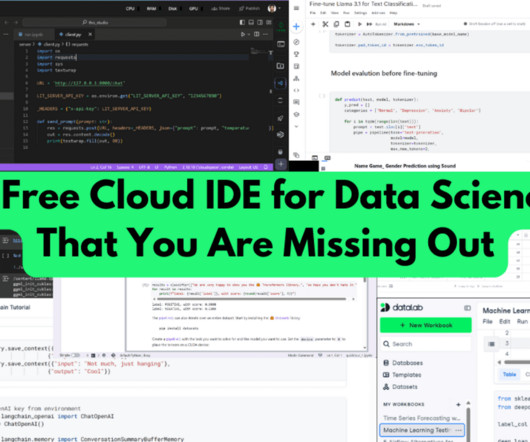Split the editor with the split icon
The height and width of the screenshot is (442, 530).
coord(257,34)
